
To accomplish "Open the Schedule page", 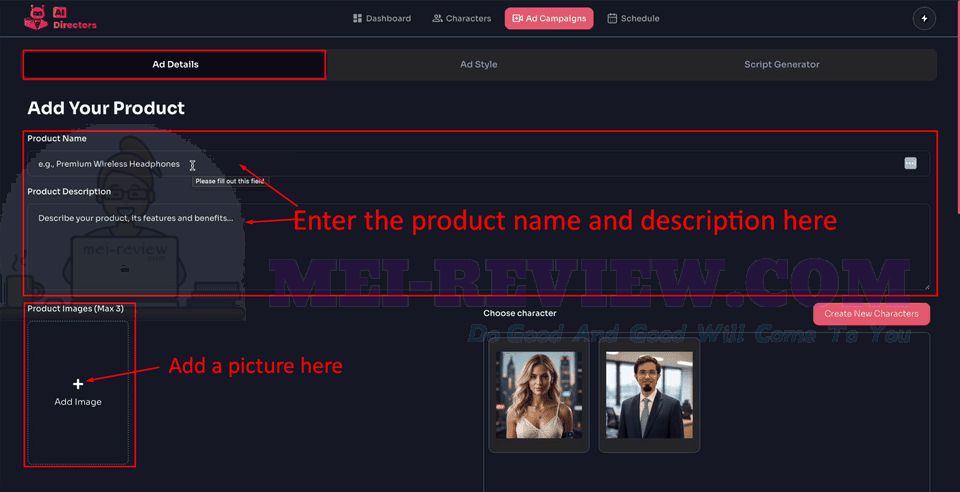I will [633, 18].
